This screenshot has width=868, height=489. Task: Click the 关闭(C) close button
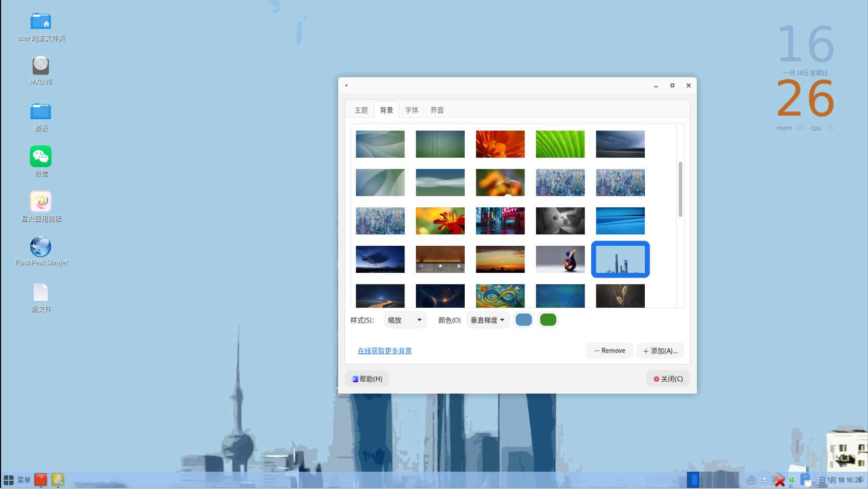(668, 379)
